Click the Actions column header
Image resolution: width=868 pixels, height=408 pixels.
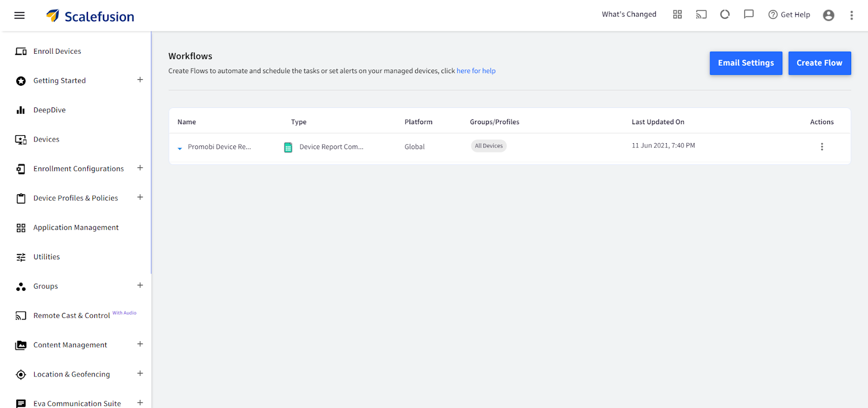(822, 122)
